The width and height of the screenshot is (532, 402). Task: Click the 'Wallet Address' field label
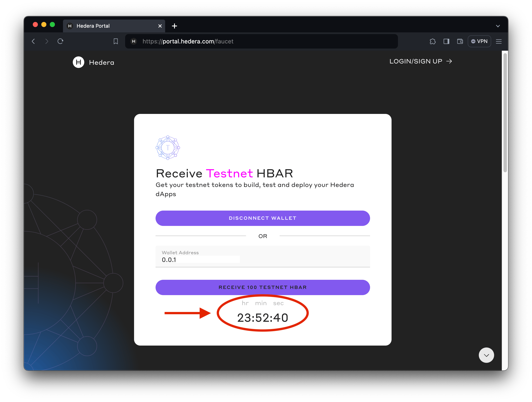[180, 253]
